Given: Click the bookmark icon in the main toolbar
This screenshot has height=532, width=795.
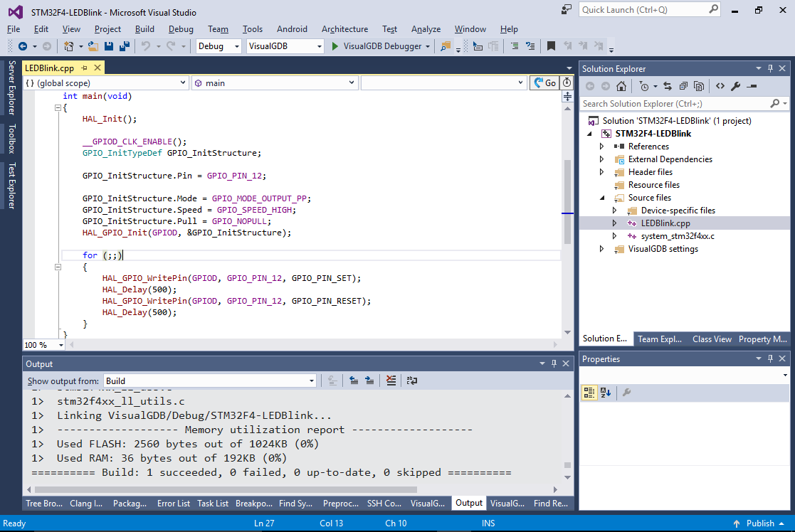Looking at the screenshot, I should click(x=551, y=46).
